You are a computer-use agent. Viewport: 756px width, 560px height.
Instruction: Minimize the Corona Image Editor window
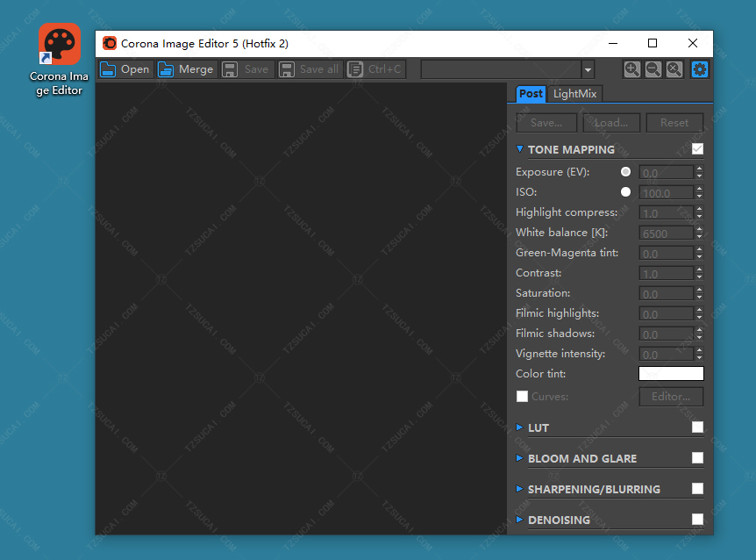613,43
